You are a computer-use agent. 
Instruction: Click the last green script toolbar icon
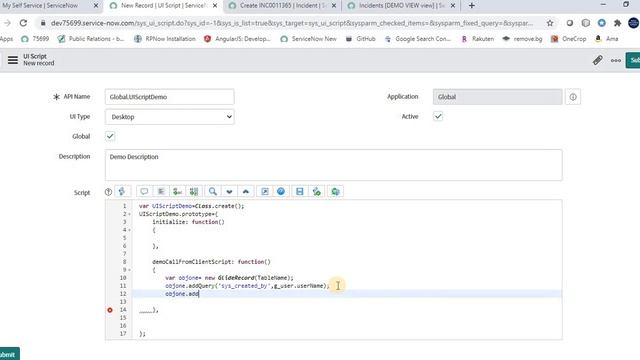click(x=335, y=191)
